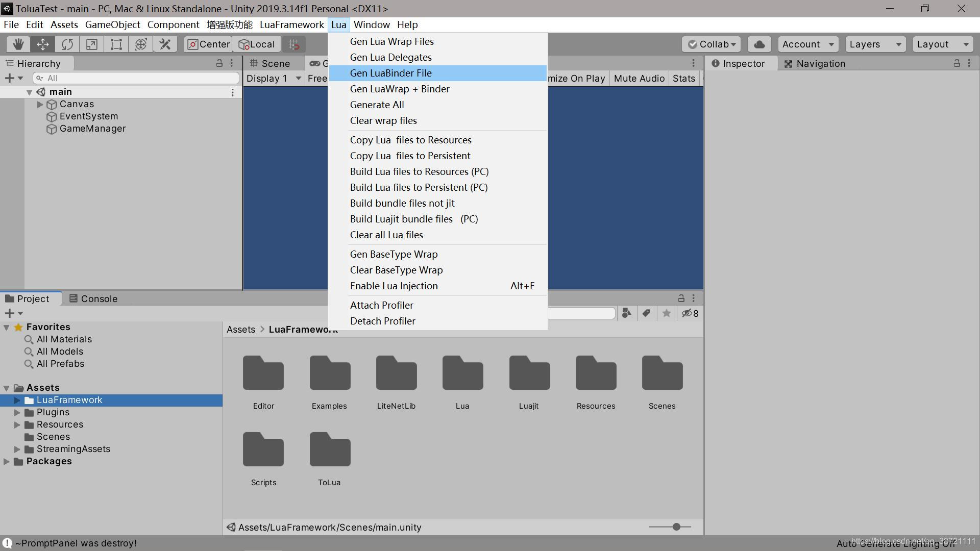
Task: Toggle the Stats overlay
Action: 683,78
